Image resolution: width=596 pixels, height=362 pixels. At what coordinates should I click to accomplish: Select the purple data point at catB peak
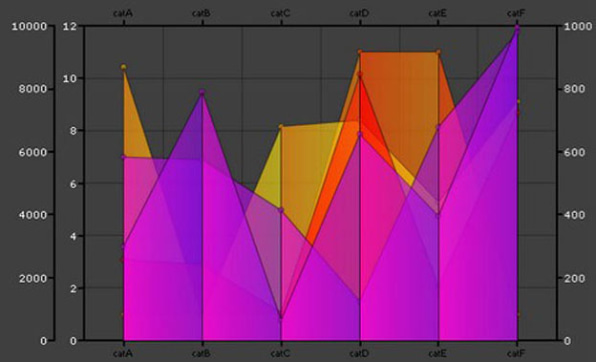click(202, 92)
